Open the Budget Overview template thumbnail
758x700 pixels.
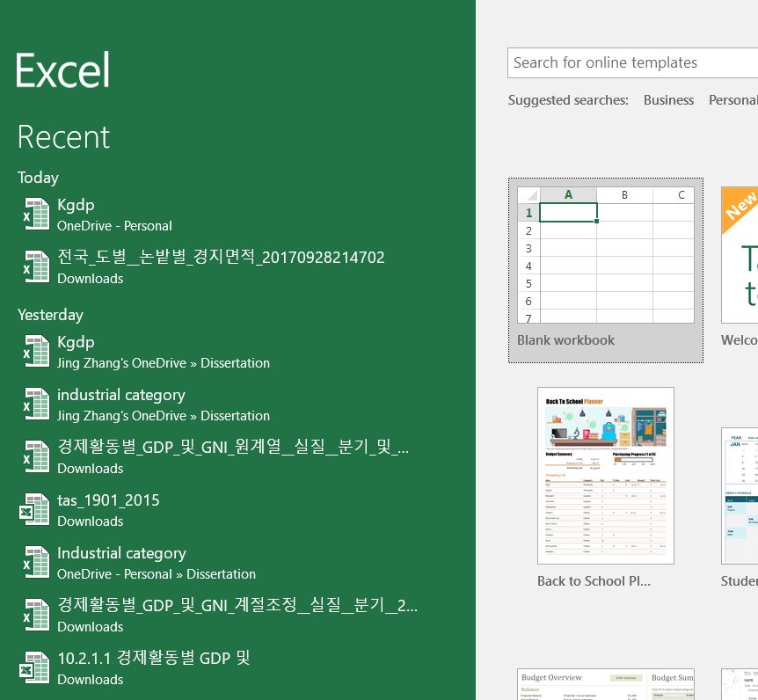point(606,684)
